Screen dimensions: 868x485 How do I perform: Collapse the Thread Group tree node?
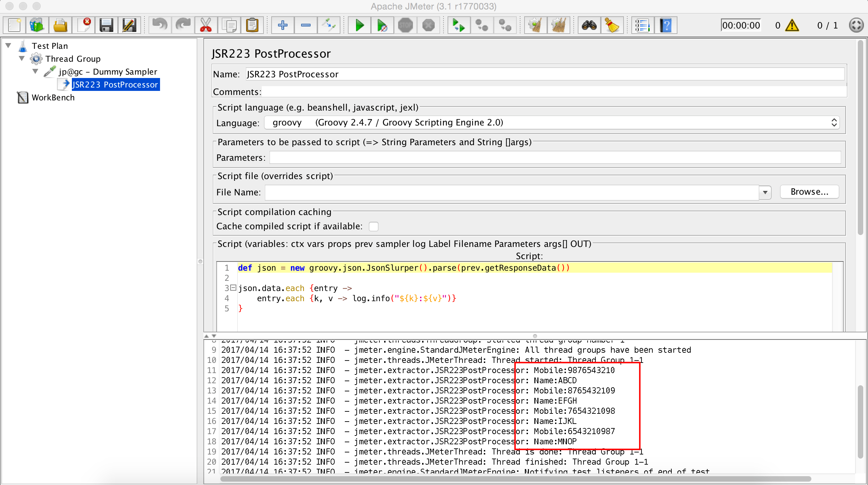click(x=22, y=59)
